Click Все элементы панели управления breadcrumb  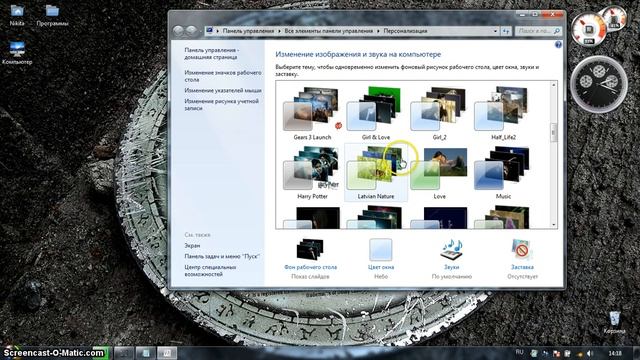click(x=329, y=31)
